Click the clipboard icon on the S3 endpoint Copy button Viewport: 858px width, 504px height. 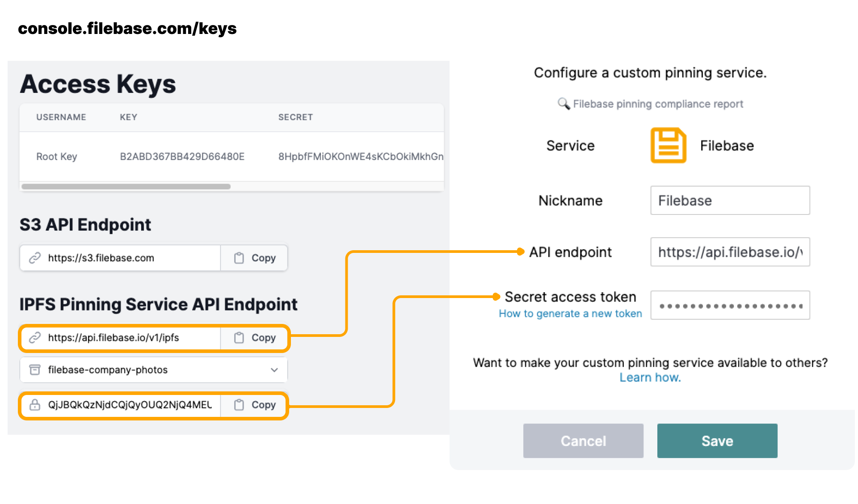(x=239, y=258)
